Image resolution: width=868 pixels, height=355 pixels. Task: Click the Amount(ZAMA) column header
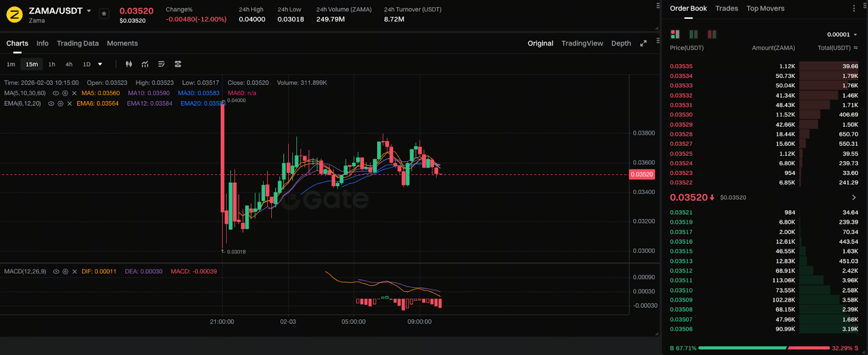click(773, 48)
